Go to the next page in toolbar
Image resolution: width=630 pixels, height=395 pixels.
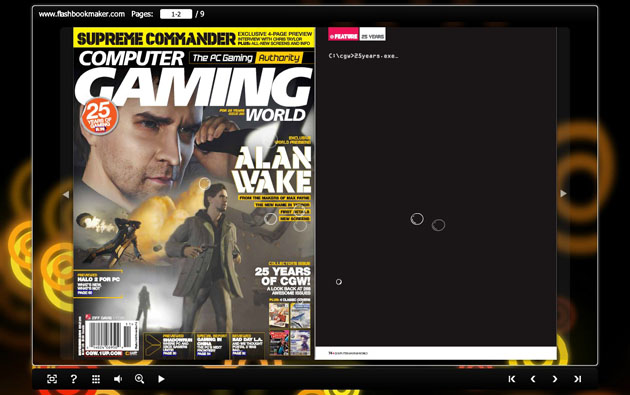point(555,379)
